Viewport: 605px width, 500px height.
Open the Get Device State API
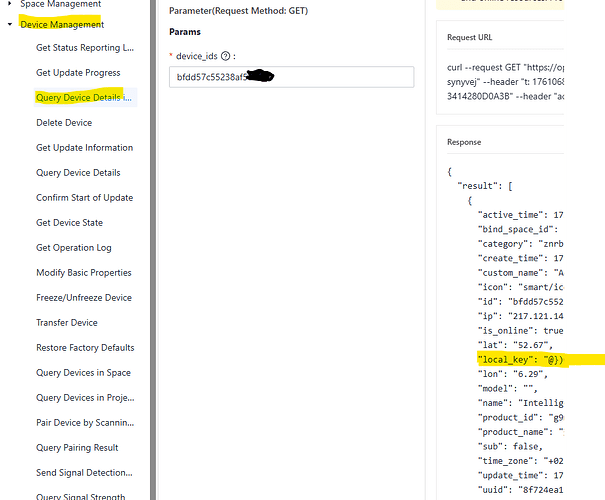pyautogui.click(x=69, y=223)
